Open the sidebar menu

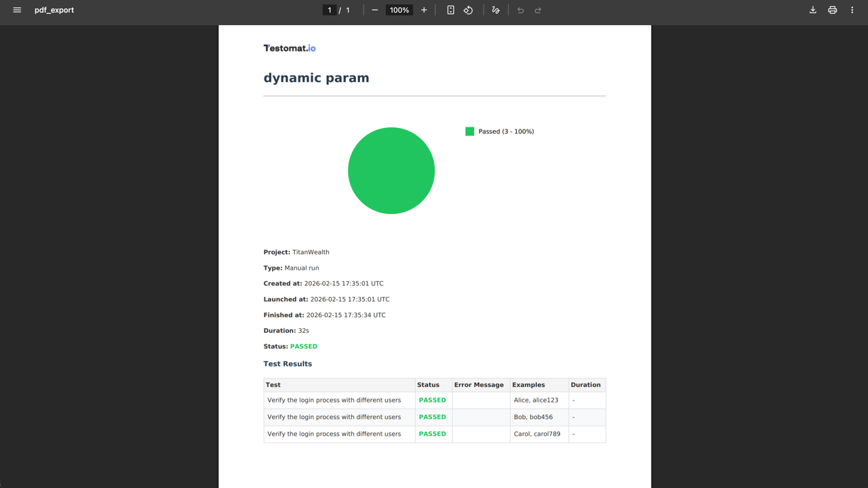[x=16, y=10]
